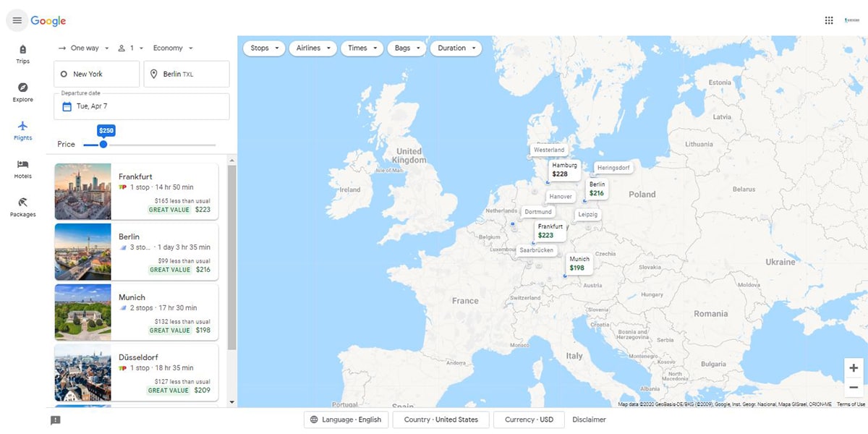The height and width of the screenshot is (434, 868).
Task: Change Country · United States setting
Action: 441,420
